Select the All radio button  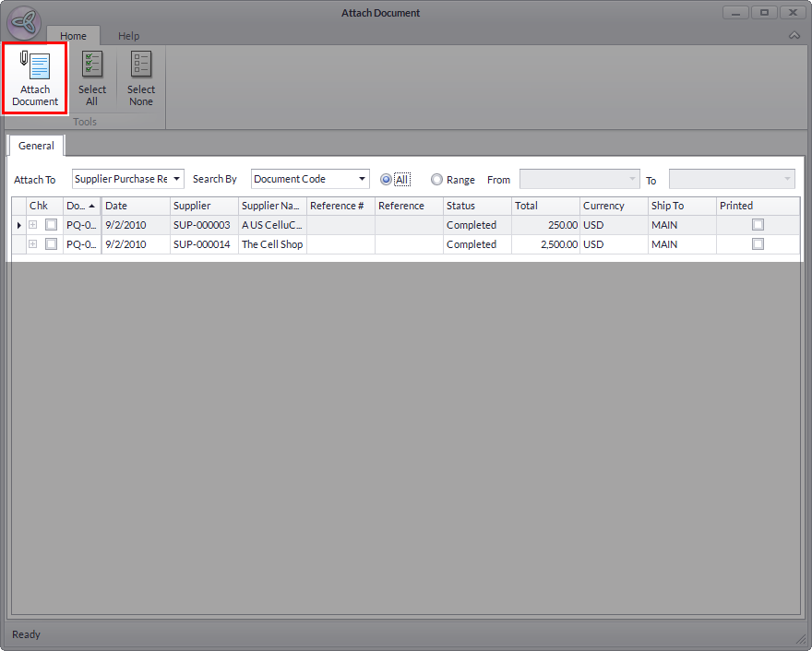387,180
